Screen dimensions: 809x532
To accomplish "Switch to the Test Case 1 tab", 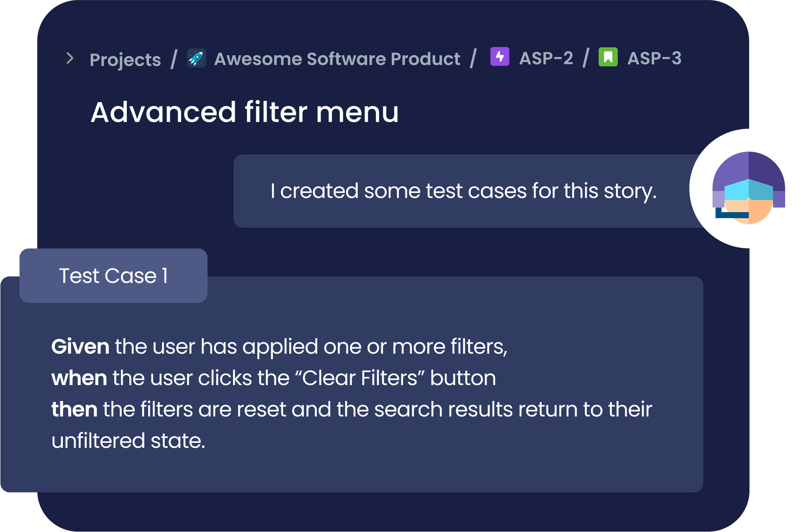I will pos(113,275).
